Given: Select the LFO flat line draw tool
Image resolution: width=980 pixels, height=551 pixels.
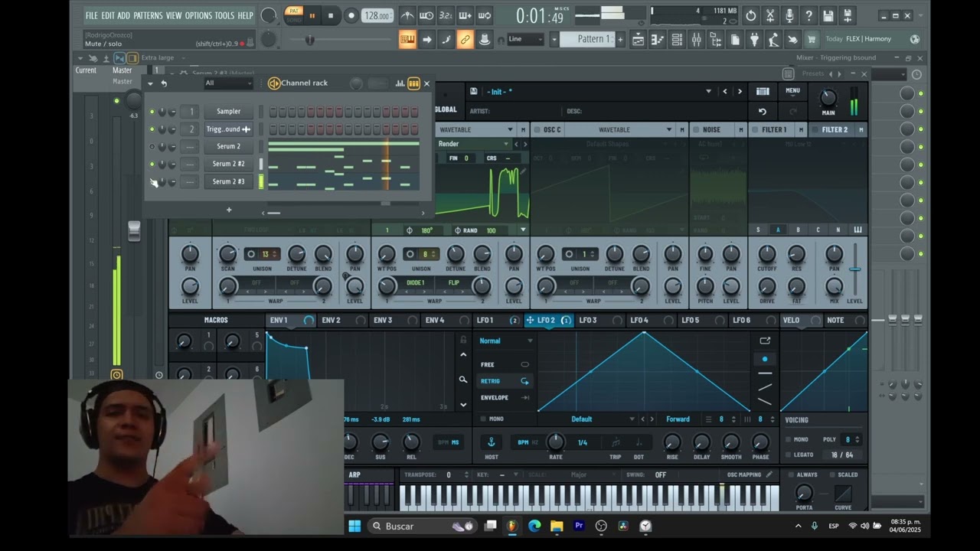Looking at the screenshot, I should (764, 373).
